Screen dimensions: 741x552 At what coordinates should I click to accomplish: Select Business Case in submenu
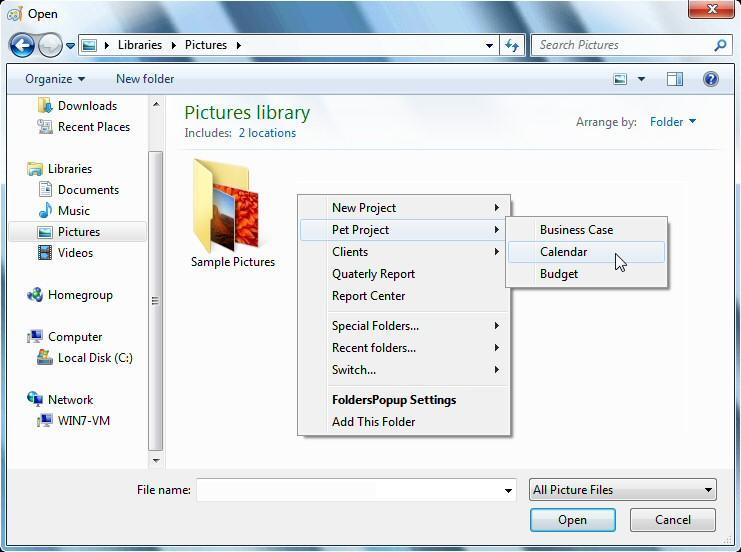coord(586,230)
